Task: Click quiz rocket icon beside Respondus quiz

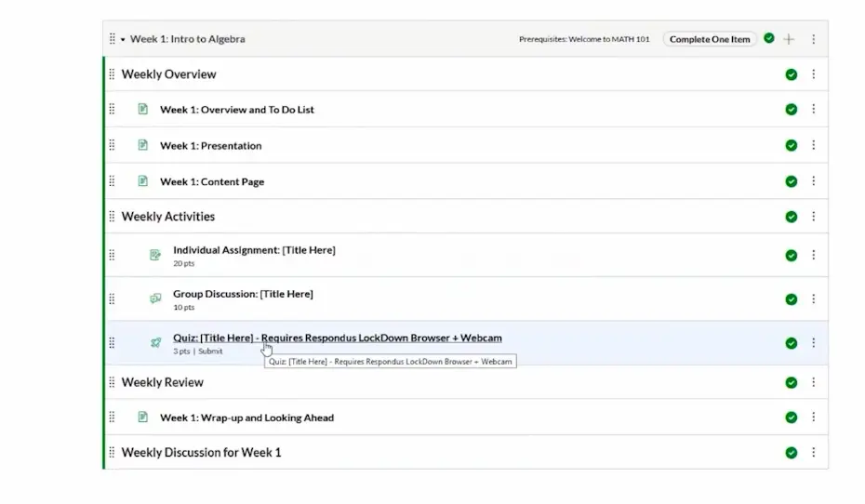Action: pyautogui.click(x=155, y=342)
